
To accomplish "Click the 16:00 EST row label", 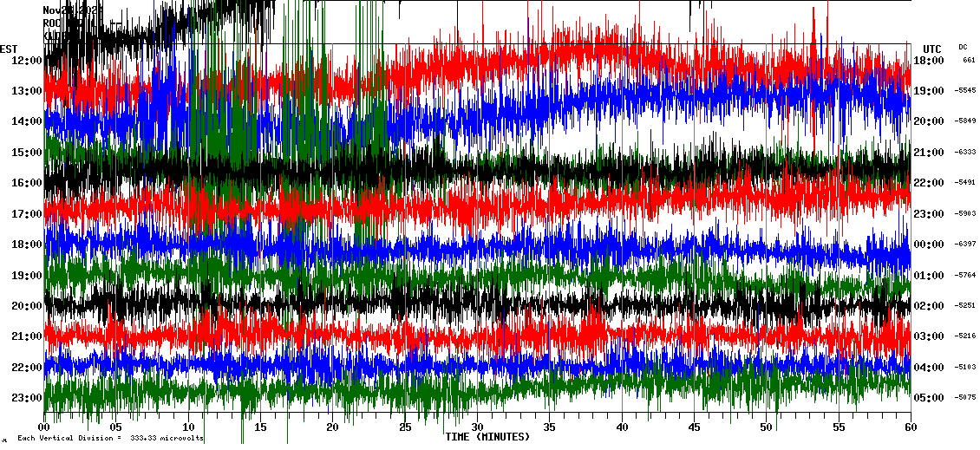I will (x=27, y=183).
